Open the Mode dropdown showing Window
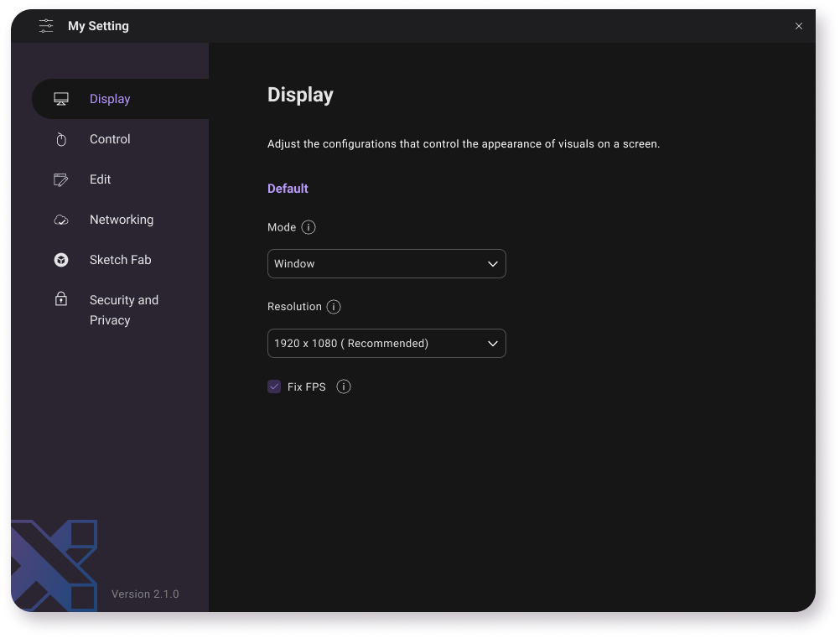The image size is (840, 638). click(386, 263)
